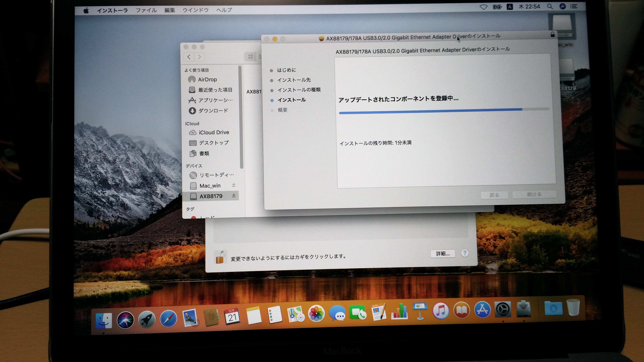Image resolution: width=644 pixels, height=362 pixels.
Task: Click the help question mark button
Action: pyautogui.click(x=464, y=253)
